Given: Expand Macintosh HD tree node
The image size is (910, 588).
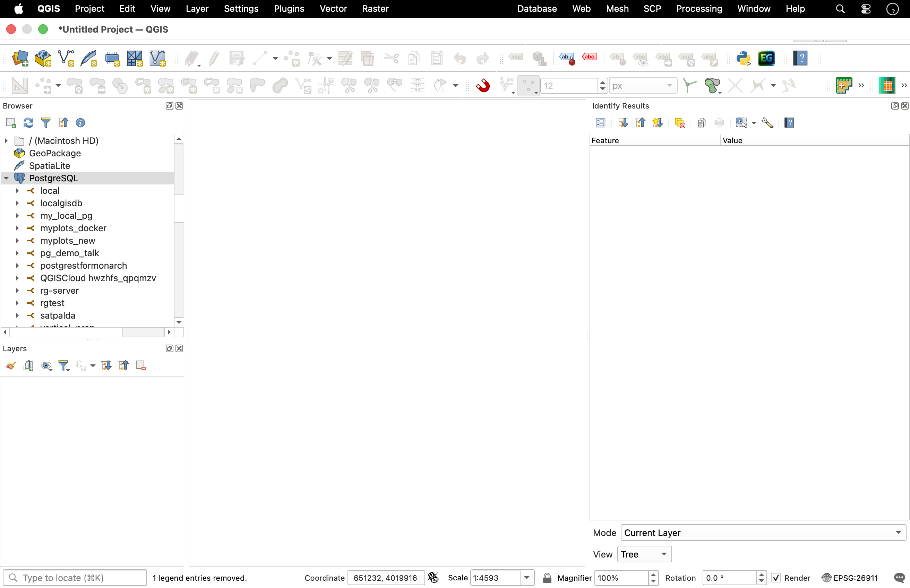Looking at the screenshot, I should coord(6,140).
